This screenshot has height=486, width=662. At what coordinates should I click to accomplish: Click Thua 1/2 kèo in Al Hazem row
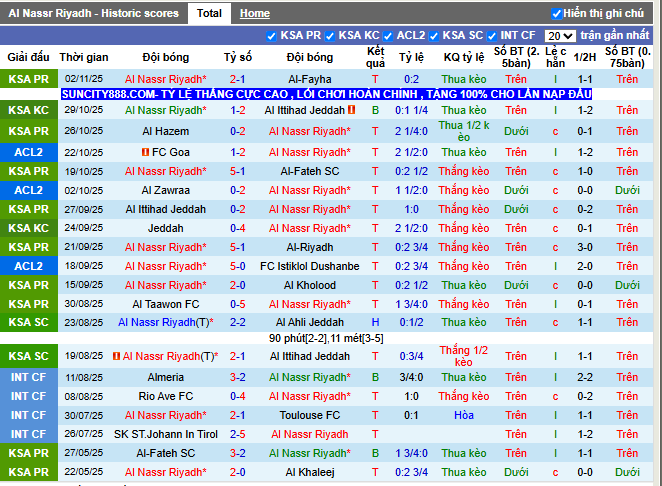tap(464, 131)
